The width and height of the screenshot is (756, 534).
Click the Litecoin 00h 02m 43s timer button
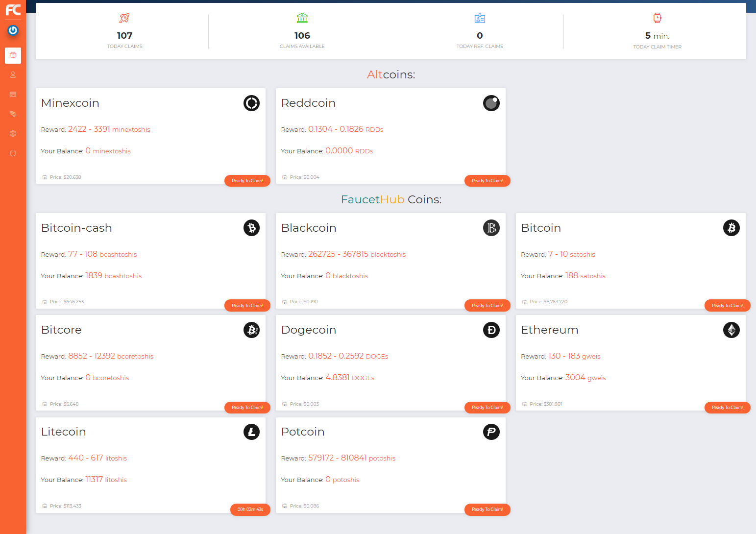[250, 510]
